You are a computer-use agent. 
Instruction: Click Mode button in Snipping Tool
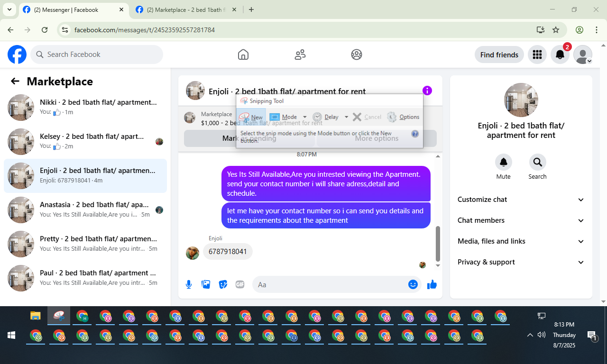[284, 117]
